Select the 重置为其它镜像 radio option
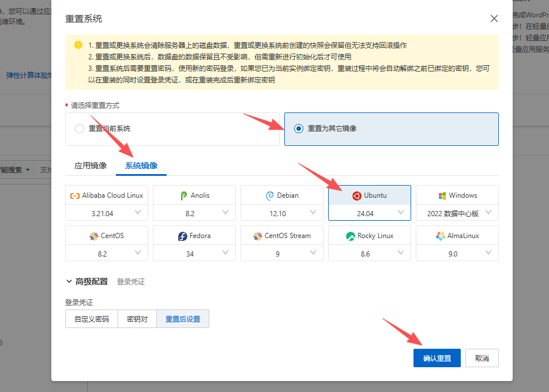 299,129
